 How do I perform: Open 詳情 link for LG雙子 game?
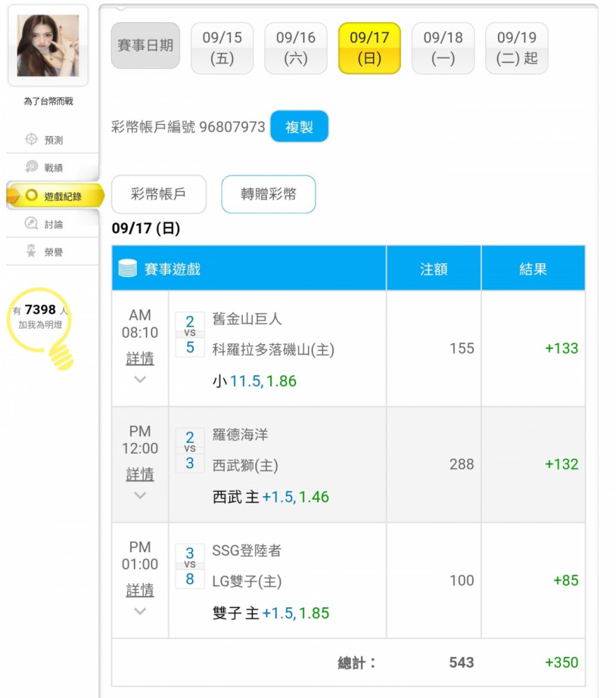pyautogui.click(x=140, y=591)
